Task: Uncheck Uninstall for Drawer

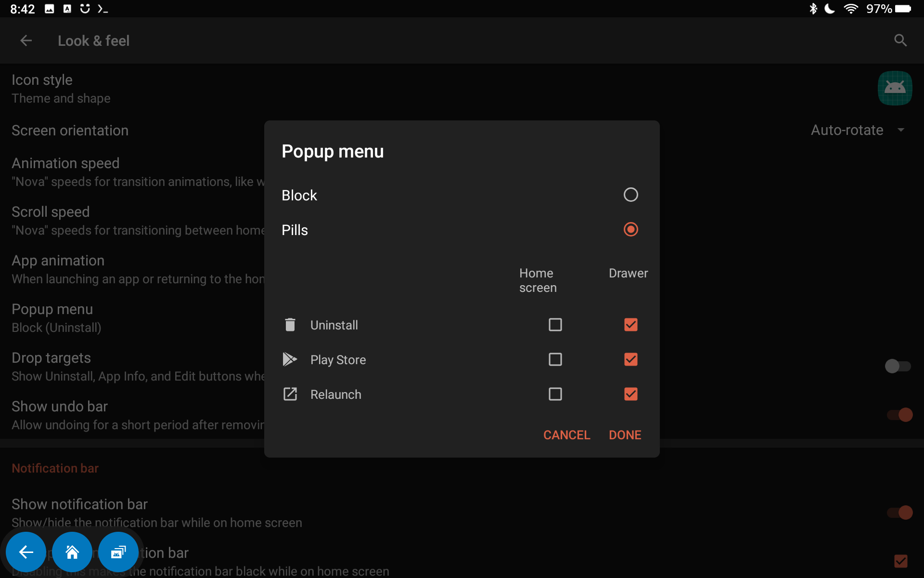Action: pyautogui.click(x=630, y=325)
